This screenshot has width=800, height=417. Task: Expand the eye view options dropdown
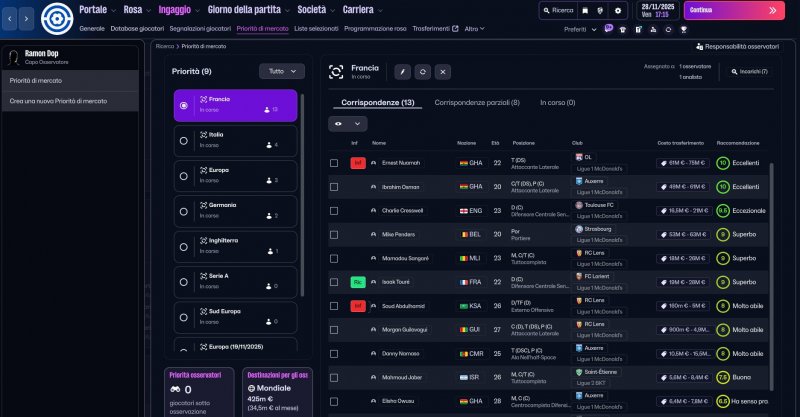coord(348,123)
